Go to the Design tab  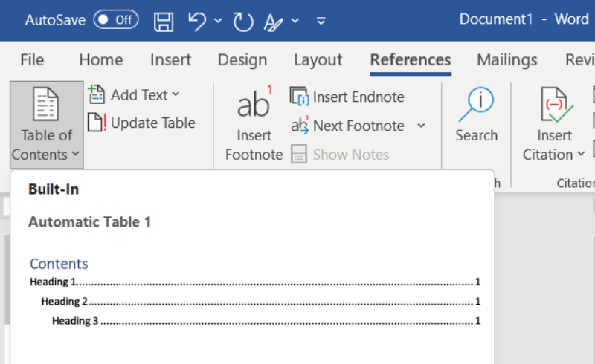242,60
